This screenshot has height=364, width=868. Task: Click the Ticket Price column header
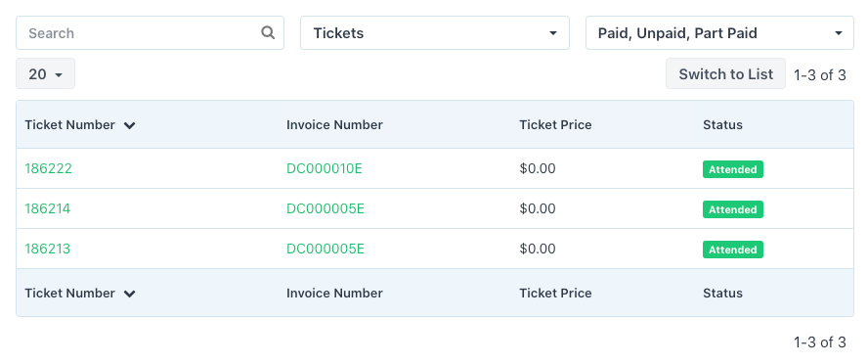click(555, 124)
